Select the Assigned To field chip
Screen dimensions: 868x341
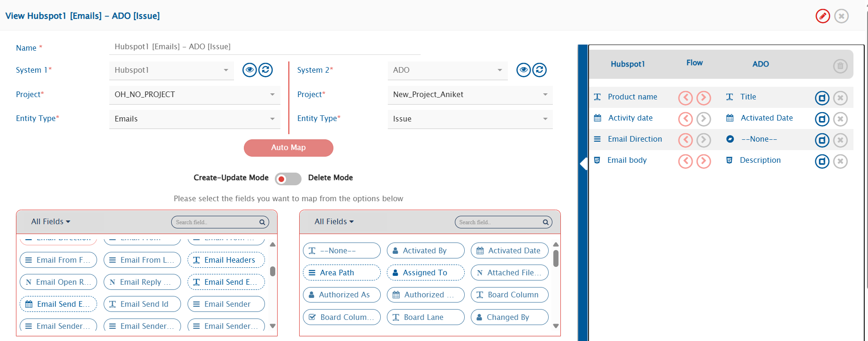pyautogui.click(x=425, y=273)
